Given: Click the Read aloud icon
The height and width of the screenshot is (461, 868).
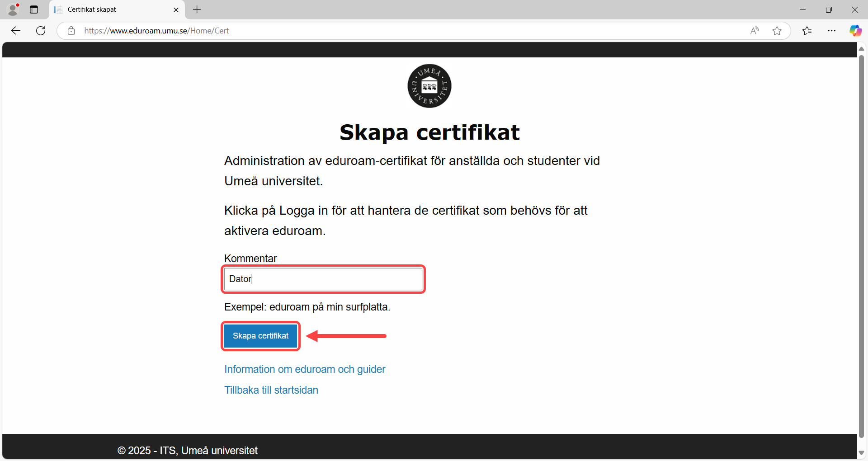Looking at the screenshot, I should coord(755,31).
